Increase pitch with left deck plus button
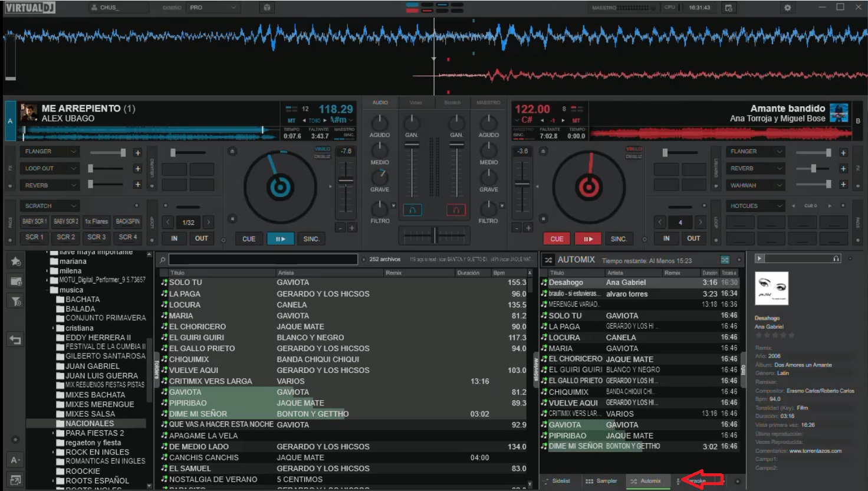868x491 pixels. point(351,228)
